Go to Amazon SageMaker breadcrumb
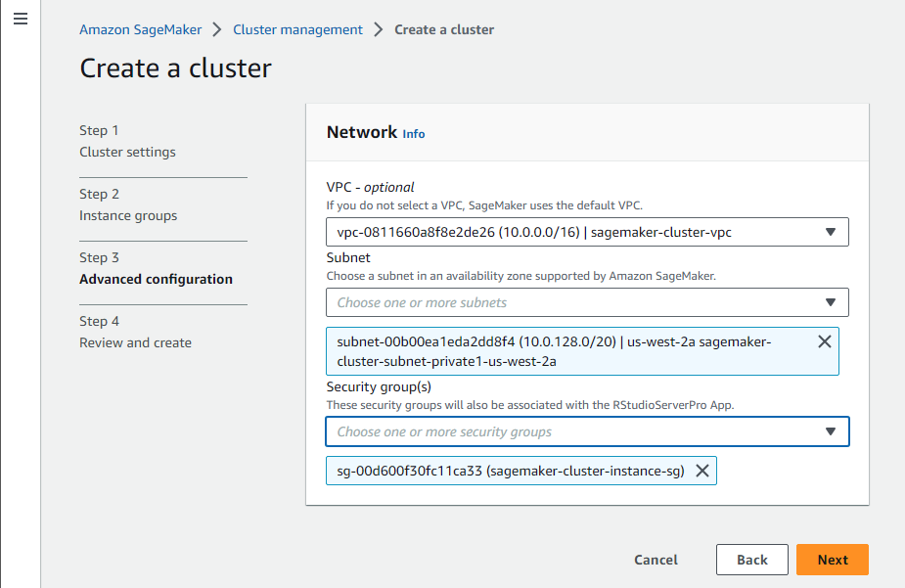The width and height of the screenshot is (905, 588). 140,29
